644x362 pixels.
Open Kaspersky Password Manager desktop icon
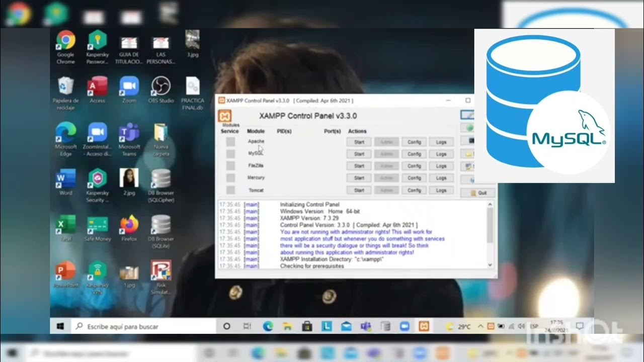tap(97, 40)
